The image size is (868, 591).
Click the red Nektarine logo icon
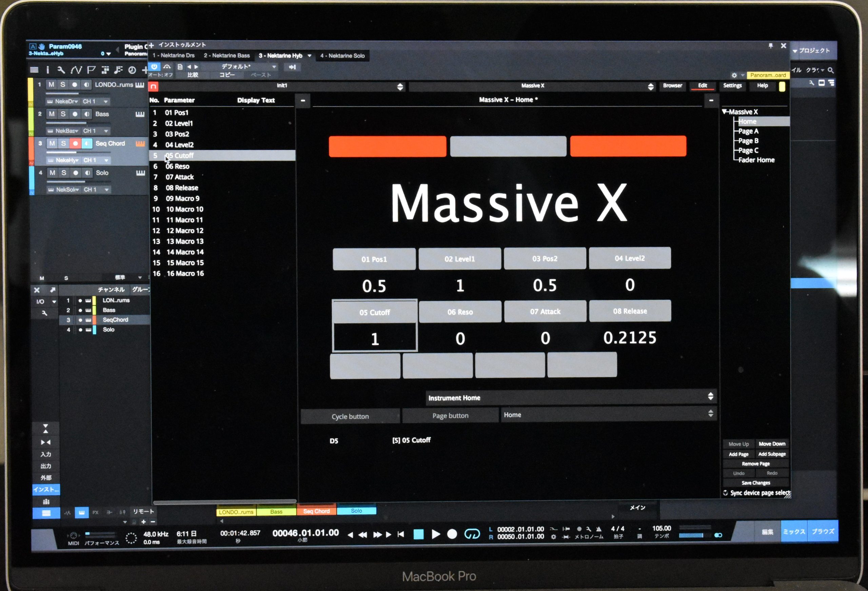(x=153, y=87)
